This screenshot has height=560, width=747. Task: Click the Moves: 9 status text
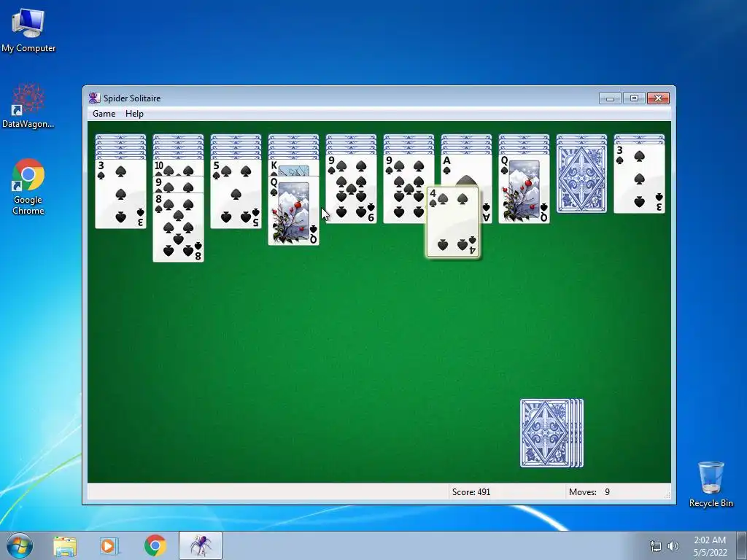click(589, 492)
